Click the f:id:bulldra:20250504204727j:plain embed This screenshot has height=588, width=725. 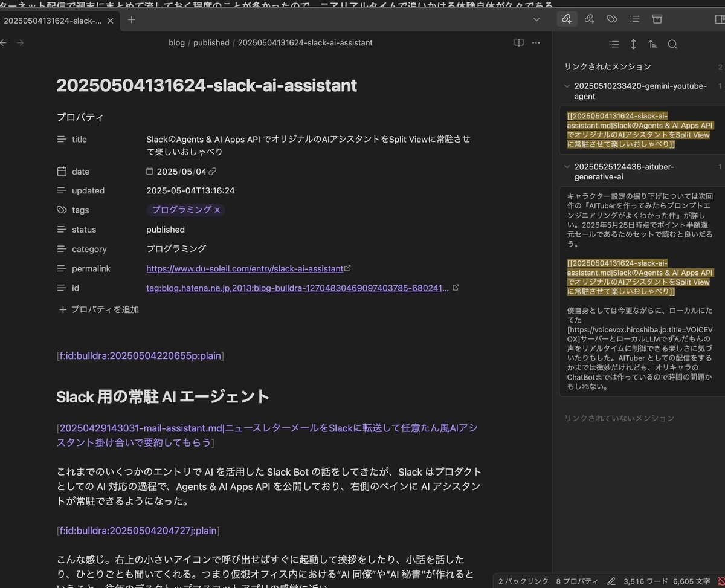pyautogui.click(x=138, y=531)
